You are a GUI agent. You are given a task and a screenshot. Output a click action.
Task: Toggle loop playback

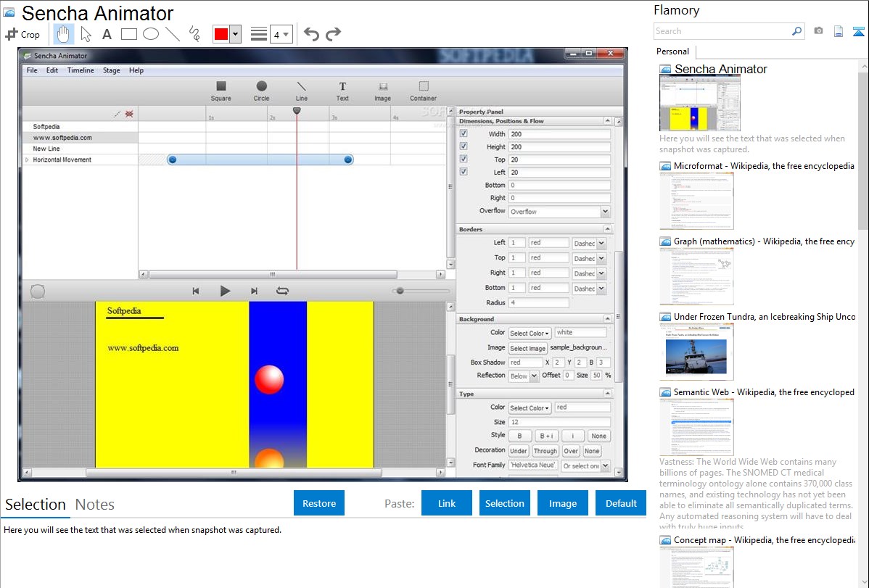tap(283, 291)
